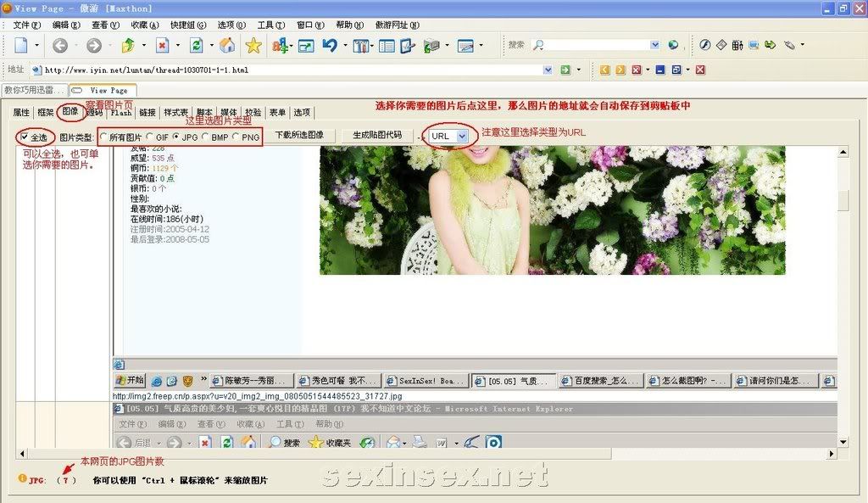Switch to the 教你巧用迅雷 browser tab
The height and width of the screenshot is (503, 868).
[34, 90]
